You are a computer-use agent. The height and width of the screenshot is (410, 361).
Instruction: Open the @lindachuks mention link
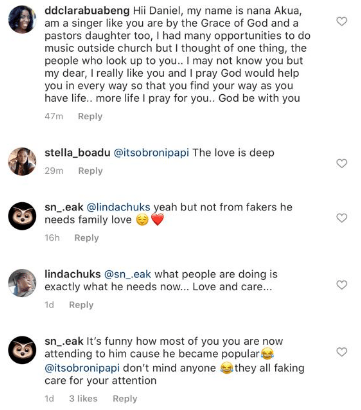[x=118, y=207]
